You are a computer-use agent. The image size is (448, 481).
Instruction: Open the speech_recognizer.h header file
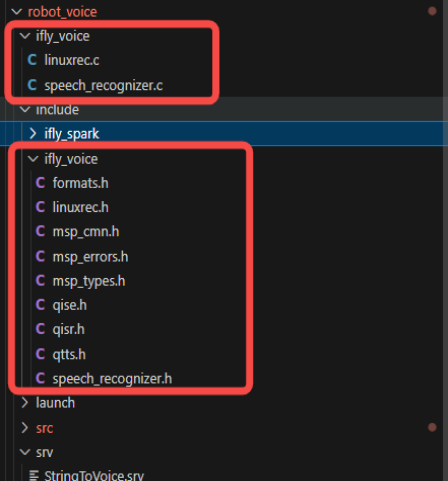coord(112,379)
